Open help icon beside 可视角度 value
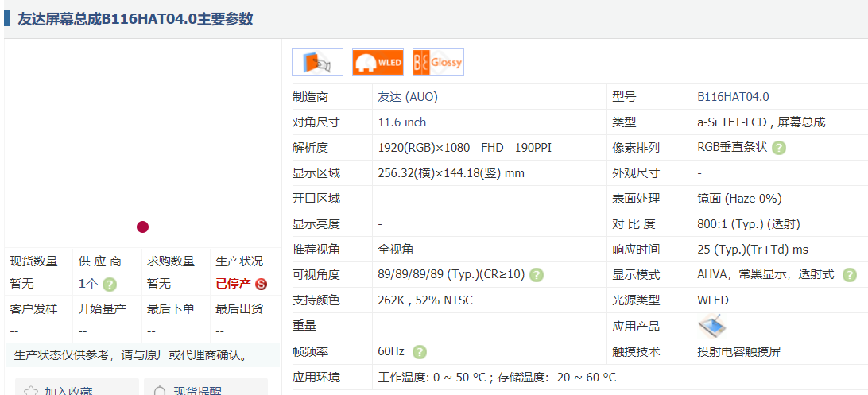 537,275
